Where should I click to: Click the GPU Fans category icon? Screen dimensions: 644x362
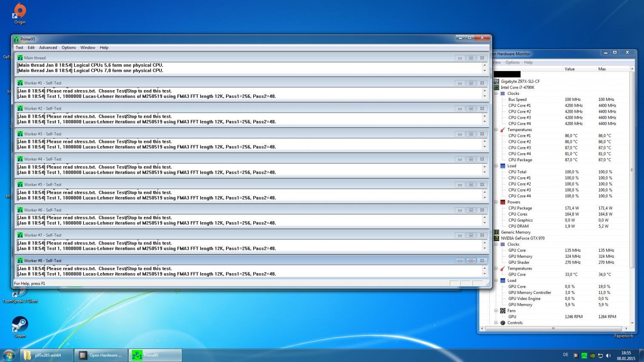tap(503, 311)
